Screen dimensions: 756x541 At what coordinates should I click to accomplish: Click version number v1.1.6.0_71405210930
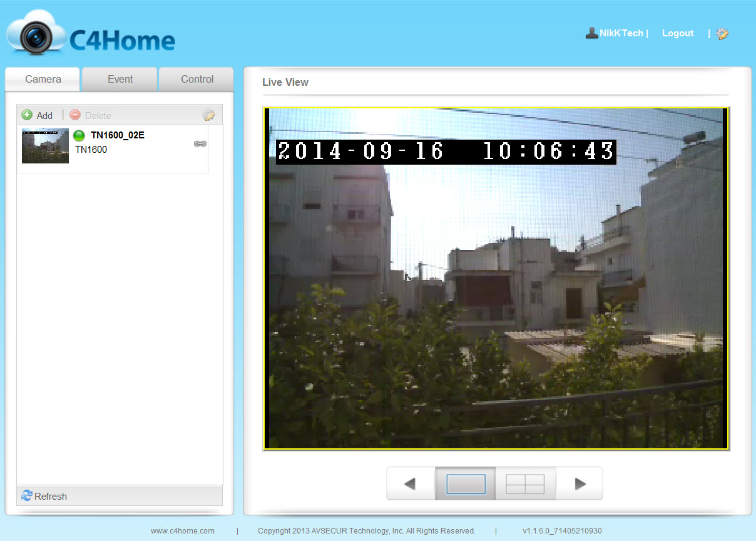(562, 531)
